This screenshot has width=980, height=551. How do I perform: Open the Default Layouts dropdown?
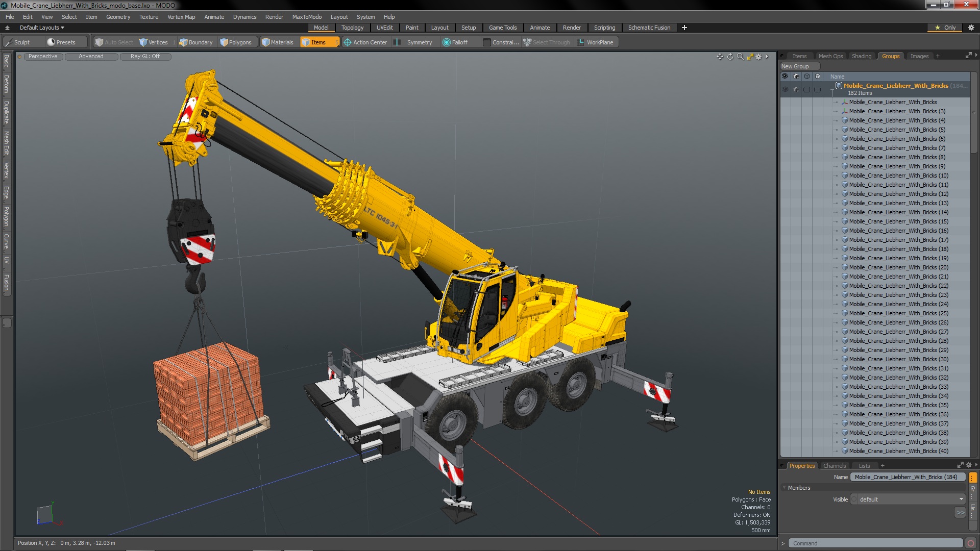[x=42, y=28]
